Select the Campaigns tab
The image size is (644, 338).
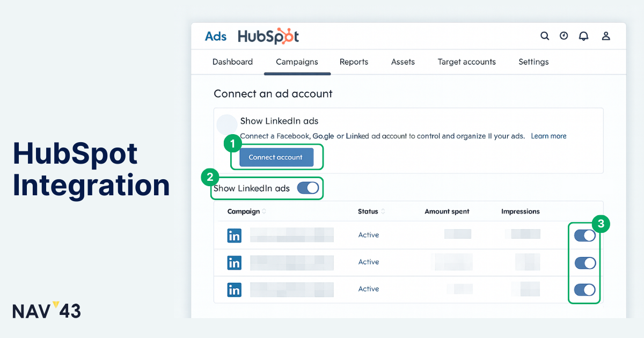click(297, 62)
